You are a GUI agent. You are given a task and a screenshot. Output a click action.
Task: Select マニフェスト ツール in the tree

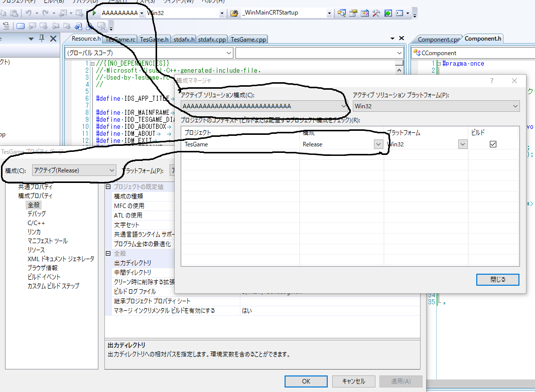pos(47,241)
